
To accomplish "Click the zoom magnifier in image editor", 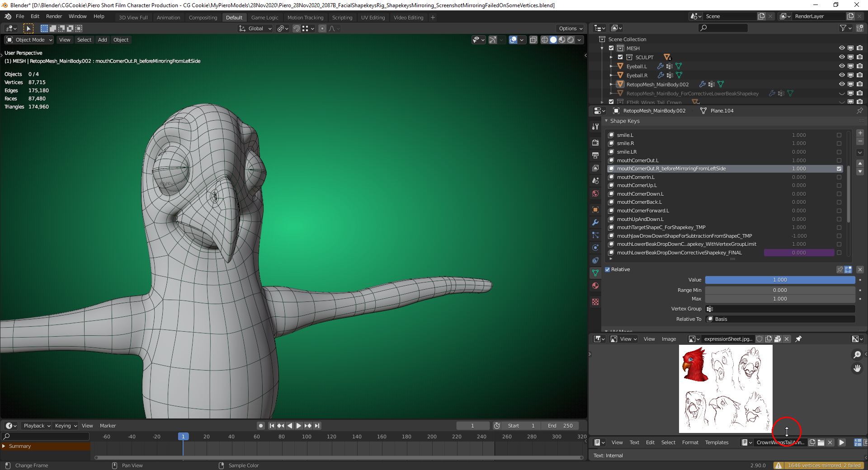I will [857, 355].
